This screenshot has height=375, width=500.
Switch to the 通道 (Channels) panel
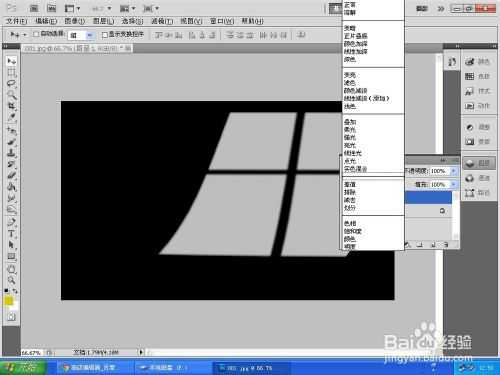478,178
